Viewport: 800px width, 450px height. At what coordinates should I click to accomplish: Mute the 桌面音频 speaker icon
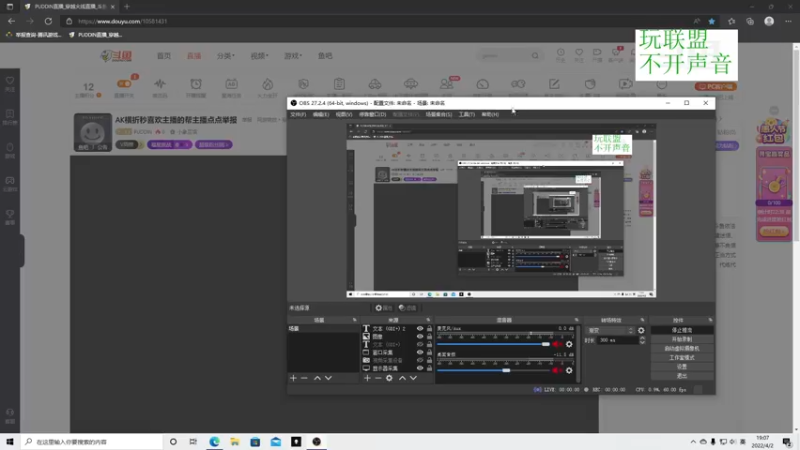[557, 370]
